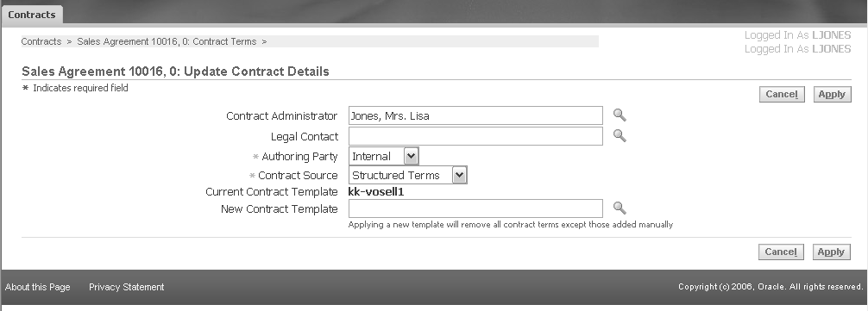Click the bottom Cancel button
The image size is (868, 311).
[781, 252]
